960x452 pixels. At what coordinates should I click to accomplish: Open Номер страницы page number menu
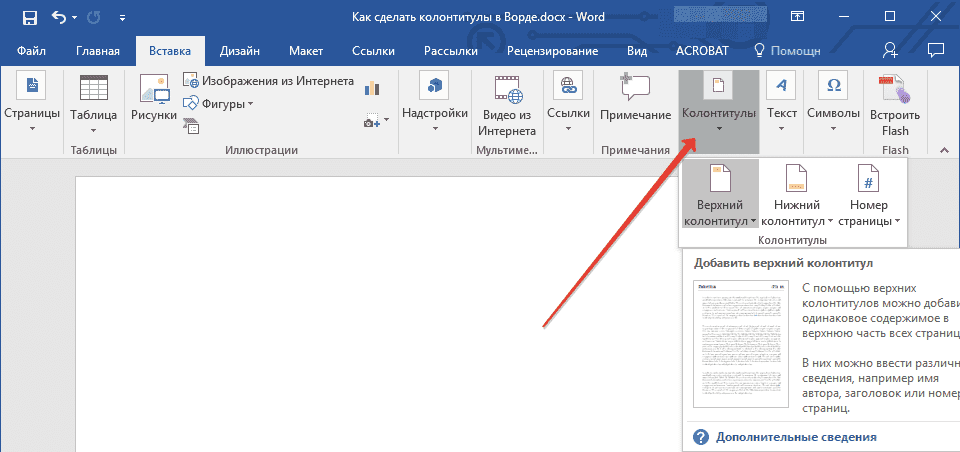868,194
